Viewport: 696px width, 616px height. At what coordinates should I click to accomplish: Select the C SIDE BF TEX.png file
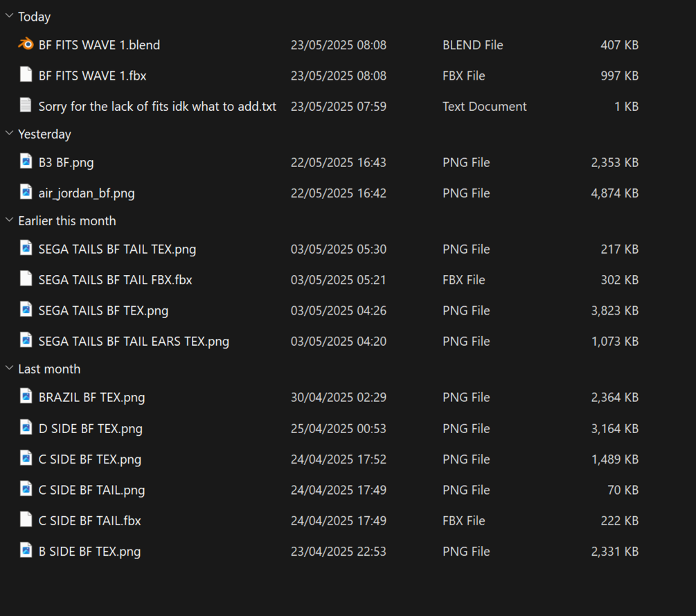(89, 459)
